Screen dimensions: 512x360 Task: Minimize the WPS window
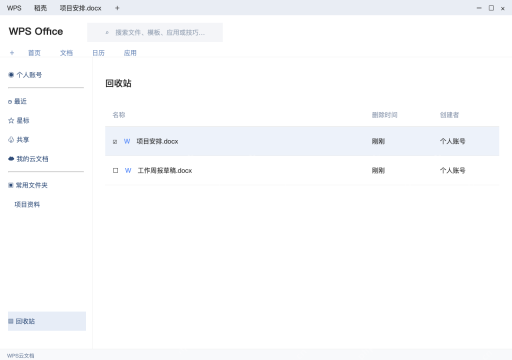479,8
